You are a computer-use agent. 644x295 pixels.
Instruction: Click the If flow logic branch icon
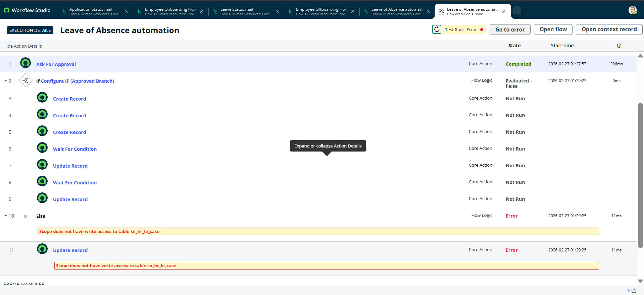[26, 80]
